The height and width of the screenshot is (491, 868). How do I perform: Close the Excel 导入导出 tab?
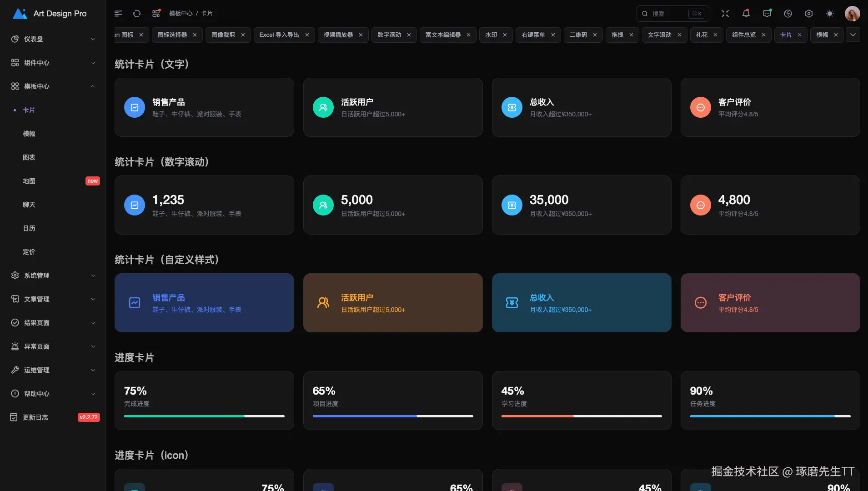(307, 35)
